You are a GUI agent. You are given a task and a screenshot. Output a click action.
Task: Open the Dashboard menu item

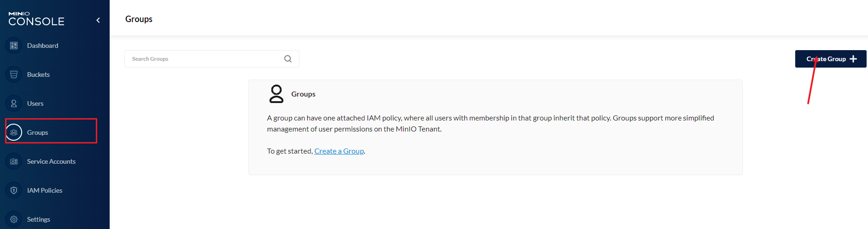42,46
